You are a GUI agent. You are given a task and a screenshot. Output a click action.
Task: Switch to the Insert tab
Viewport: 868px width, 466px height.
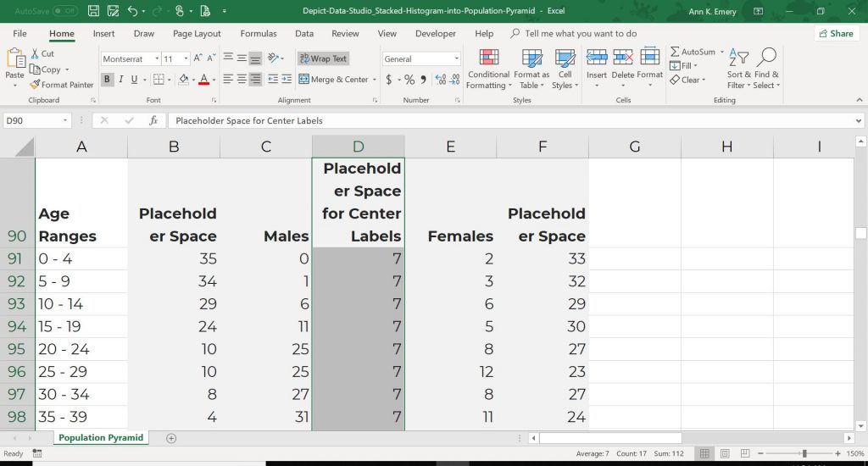click(103, 34)
